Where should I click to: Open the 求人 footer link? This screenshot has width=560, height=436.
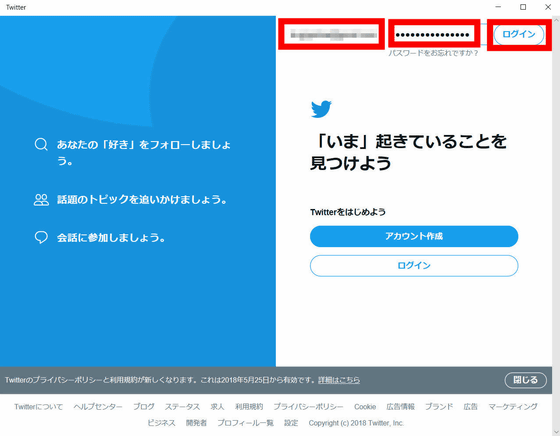(x=217, y=406)
